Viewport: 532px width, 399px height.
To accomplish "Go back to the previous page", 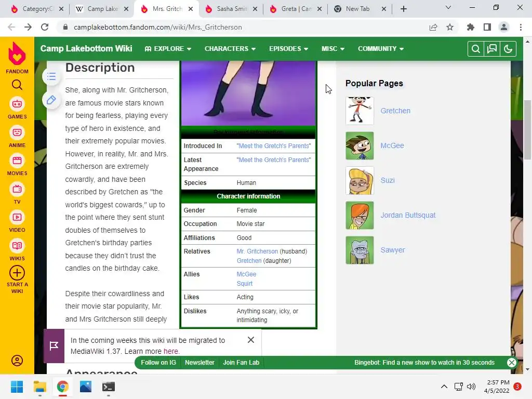I will [11, 27].
